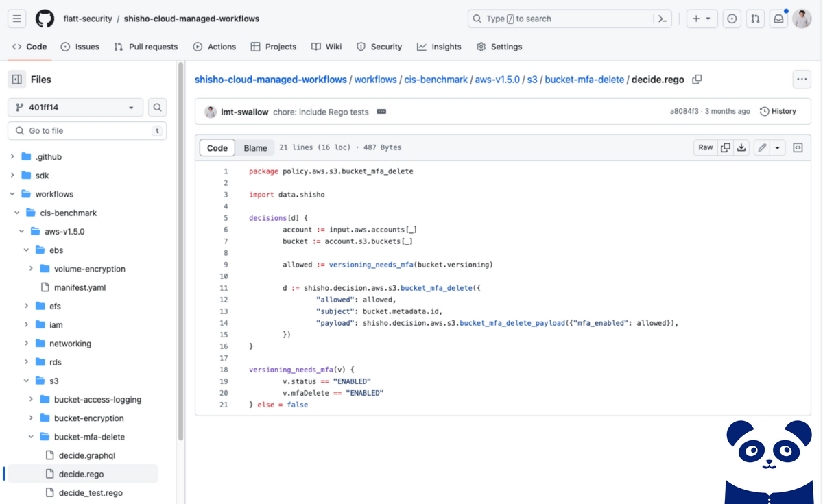The height and width of the screenshot is (504, 823).
Task: Open the hamburger navigation menu
Action: (x=17, y=19)
